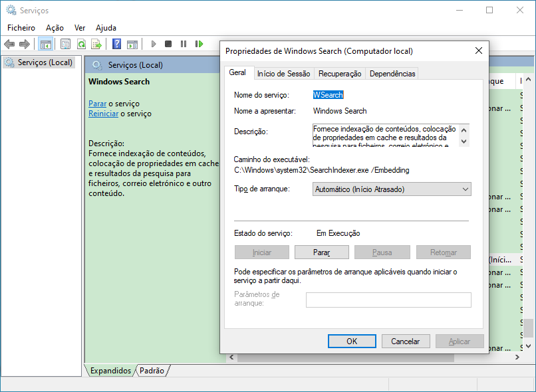536x392 pixels.
Task: Switch to Início de Sessão tab
Action: click(284, 74)
